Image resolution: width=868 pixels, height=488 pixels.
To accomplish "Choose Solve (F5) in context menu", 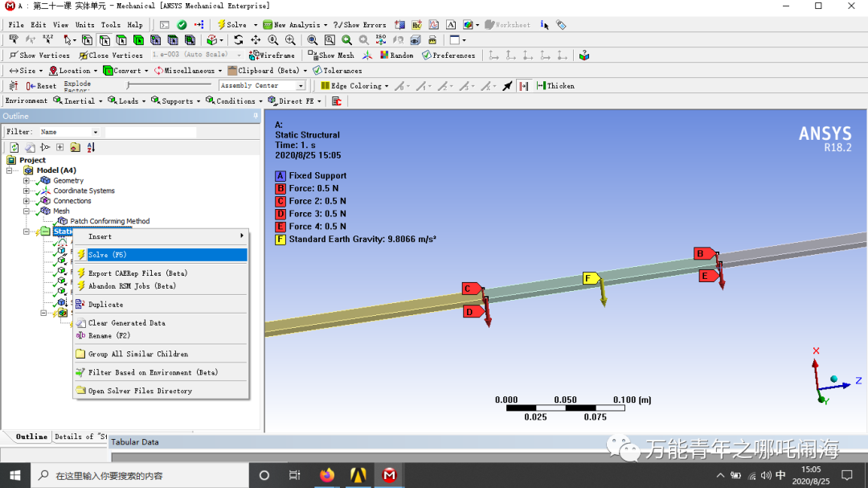I will tap(161, 255).
